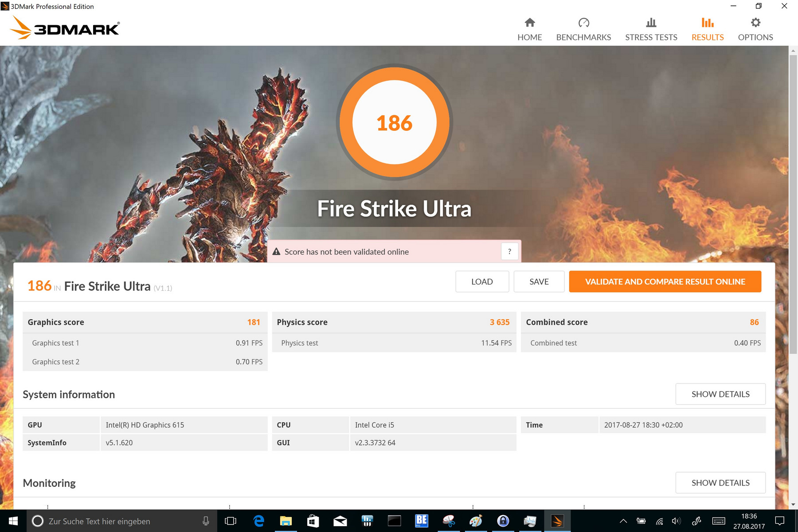
Task: Click the SAVE button
Action: pyautogui.click(x=539, y=282)
